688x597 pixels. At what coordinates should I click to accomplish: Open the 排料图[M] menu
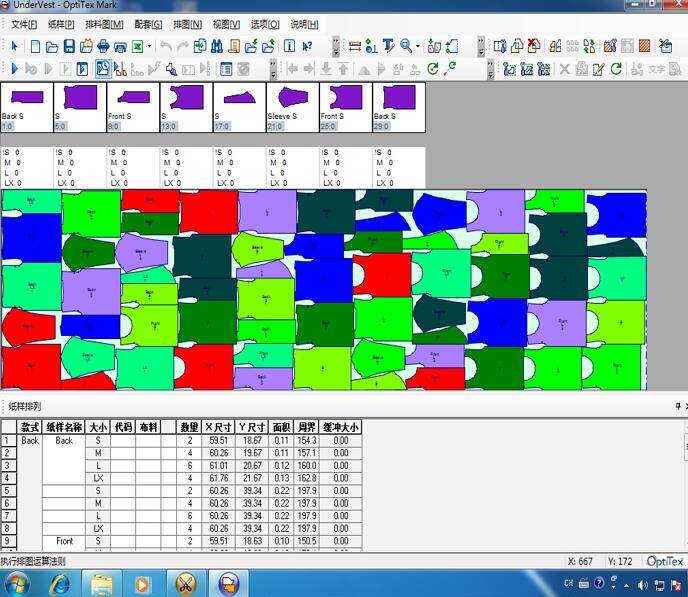pyautogui.click(x=104, y=25)
